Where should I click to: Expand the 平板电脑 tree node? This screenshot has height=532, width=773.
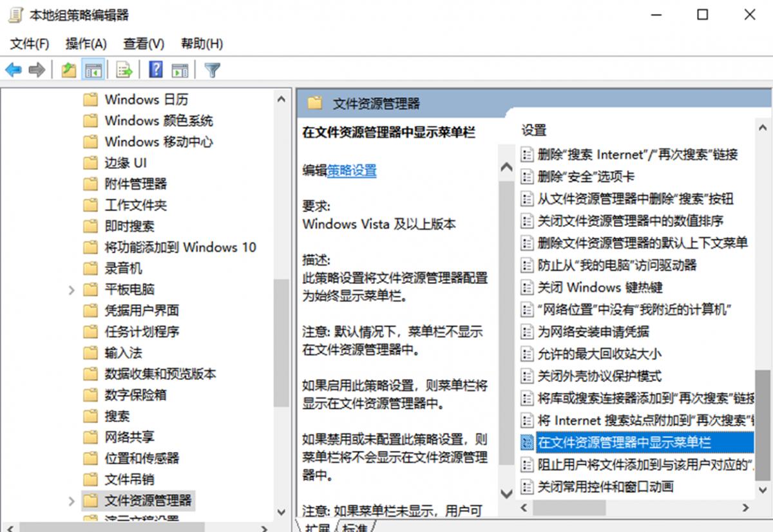pyautogui.click(x=71, y=290)
